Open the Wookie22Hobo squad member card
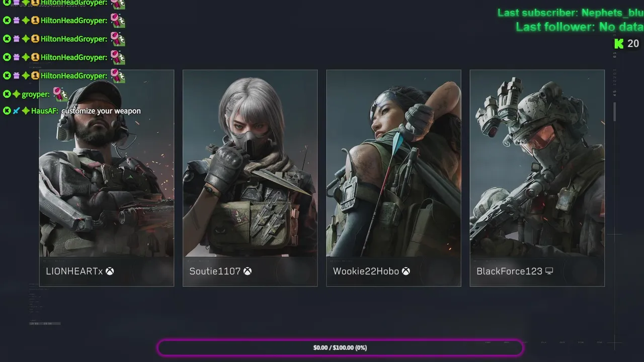Image resolution: width=644 pixels, height=362 pixels. tap(393, 178)
